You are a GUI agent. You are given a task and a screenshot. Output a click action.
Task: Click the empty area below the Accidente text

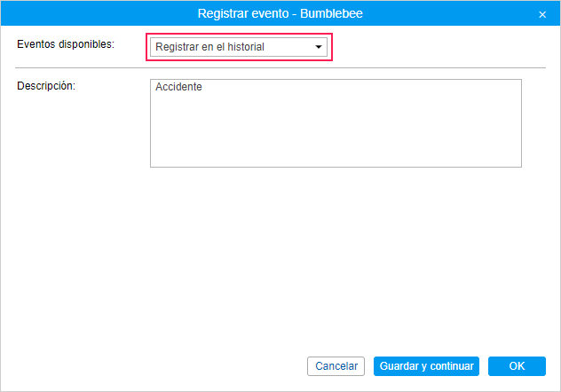tap(336, 133)
